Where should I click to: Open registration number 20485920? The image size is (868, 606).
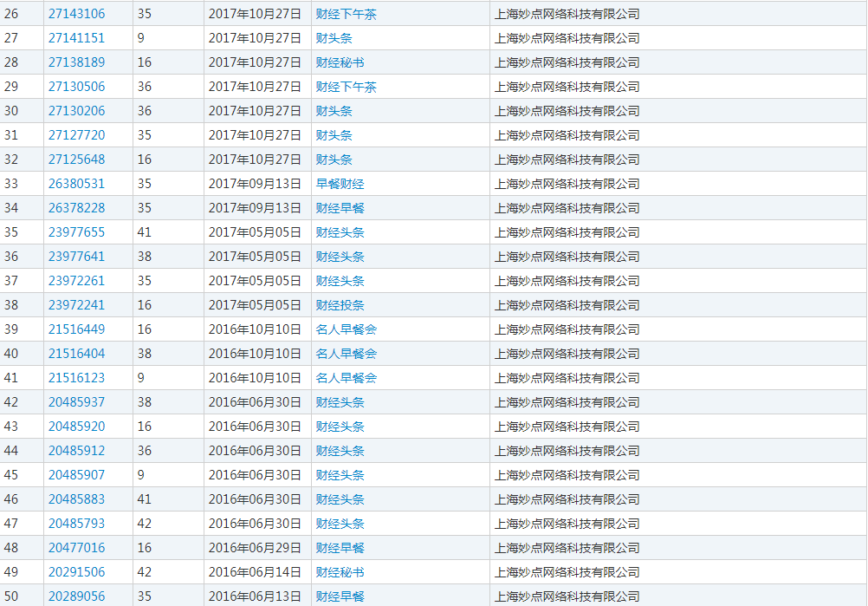(x=76, y=427)
